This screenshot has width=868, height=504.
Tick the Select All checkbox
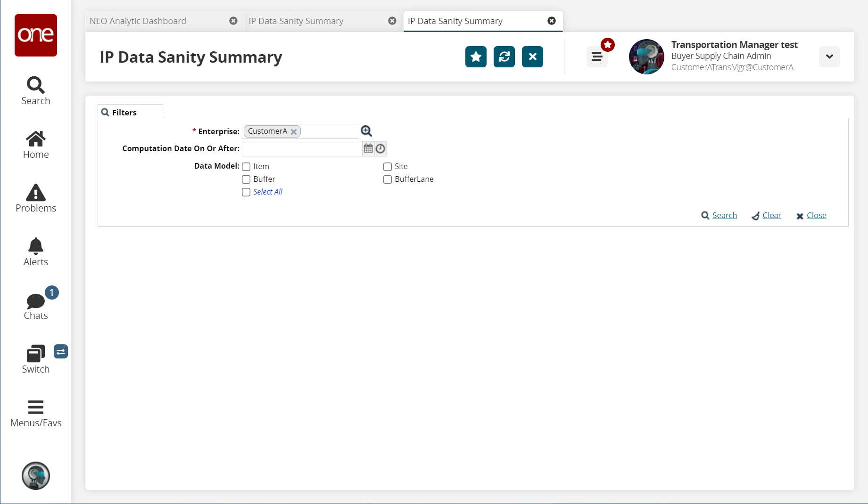coord(246,192)
